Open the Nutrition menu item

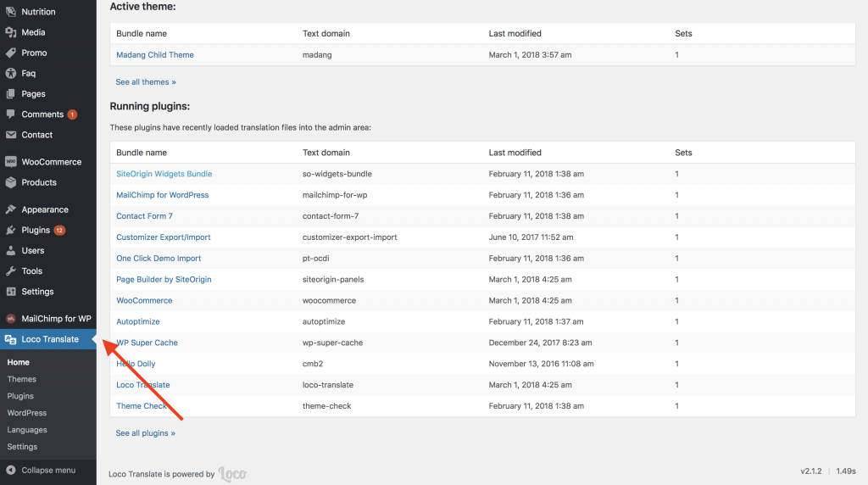tap(38, 12)
